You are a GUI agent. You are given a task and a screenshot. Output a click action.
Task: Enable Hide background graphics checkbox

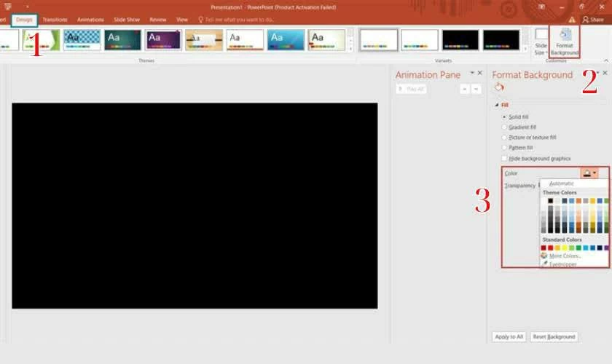click(x=504, y=158)
